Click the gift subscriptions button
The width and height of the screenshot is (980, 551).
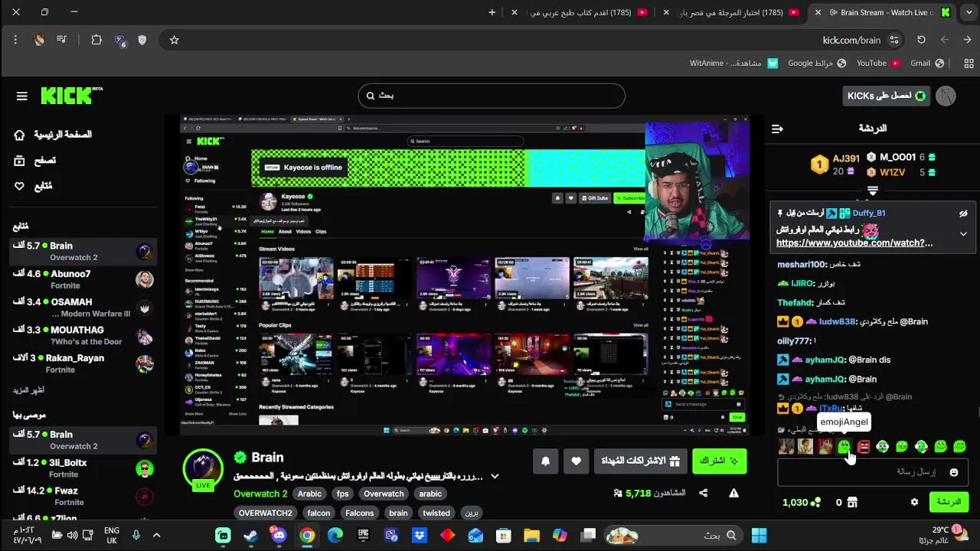(639, 461)
